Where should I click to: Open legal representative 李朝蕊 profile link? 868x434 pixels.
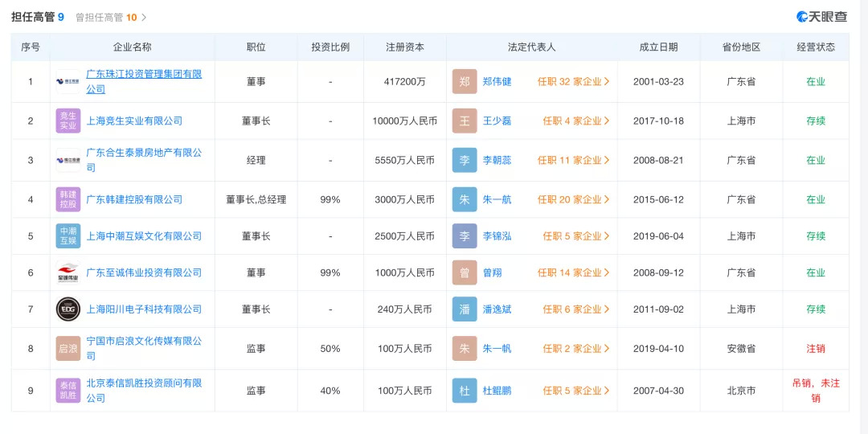(497, 160)
